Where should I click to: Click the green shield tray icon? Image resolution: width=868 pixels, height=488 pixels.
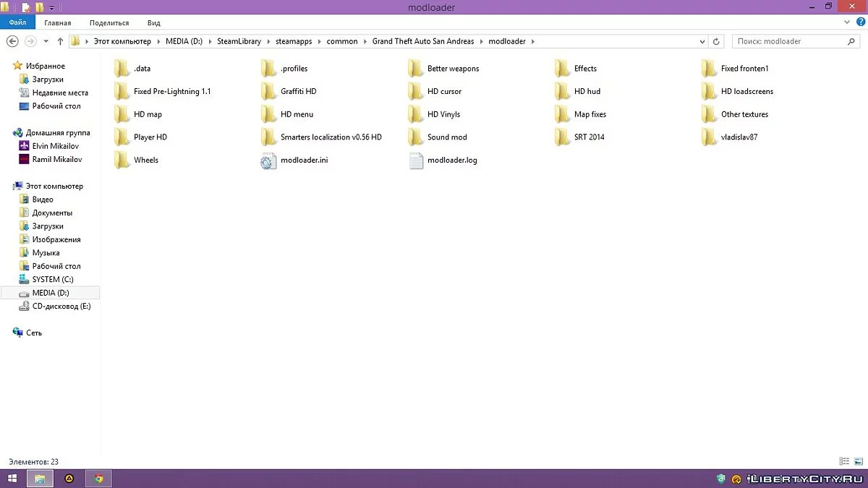(720, 479)
